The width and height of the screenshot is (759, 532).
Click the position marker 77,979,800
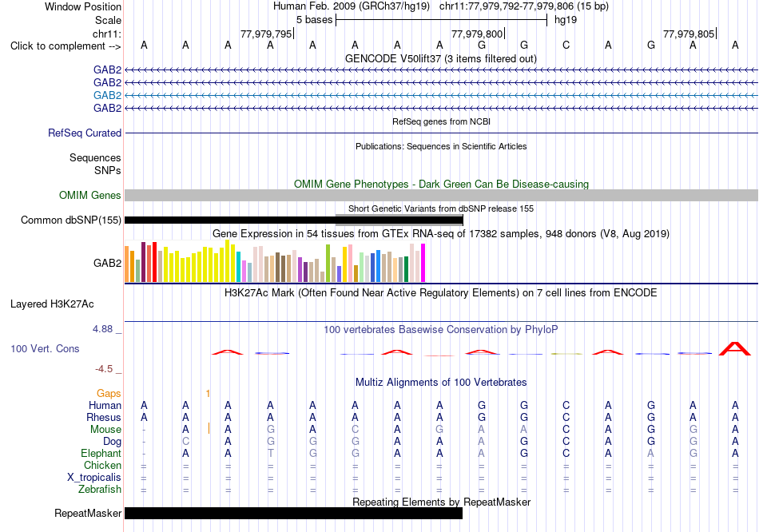pos(477,34)
